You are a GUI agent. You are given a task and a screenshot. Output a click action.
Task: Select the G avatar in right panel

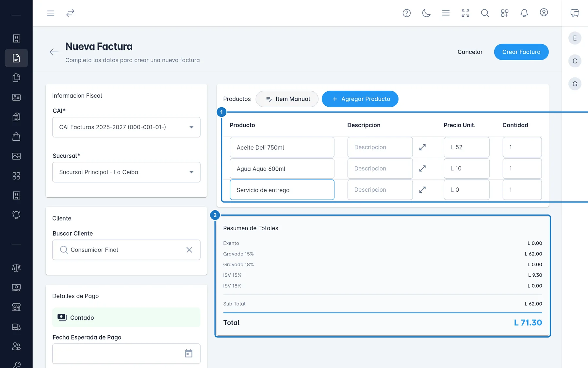pos(575,84)
